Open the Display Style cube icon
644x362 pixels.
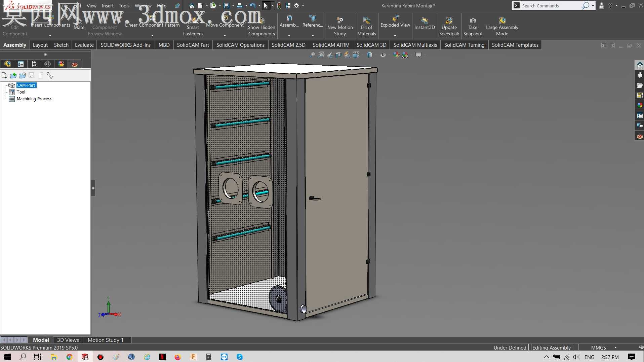click(369, 55)
